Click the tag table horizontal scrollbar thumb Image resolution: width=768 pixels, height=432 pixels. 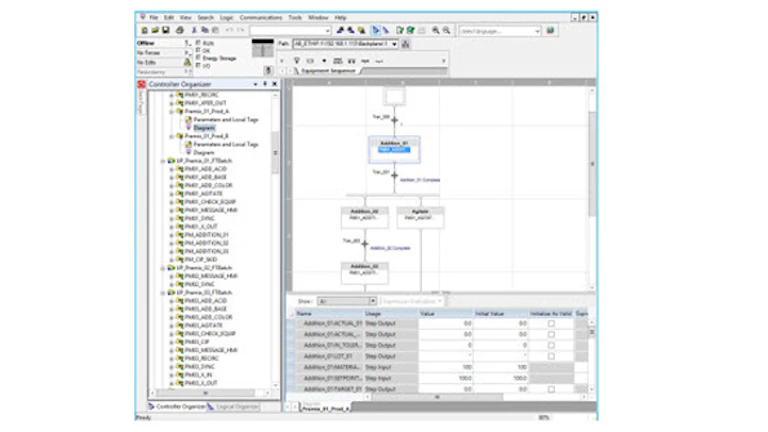click(437, 397)
